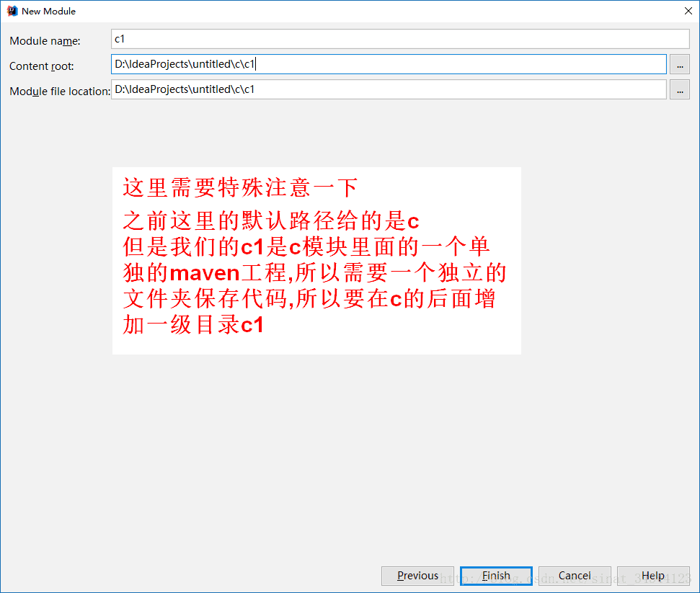Edit the Module name field showing c1
This screenshot has height=593, width=700.
[288, 39]
